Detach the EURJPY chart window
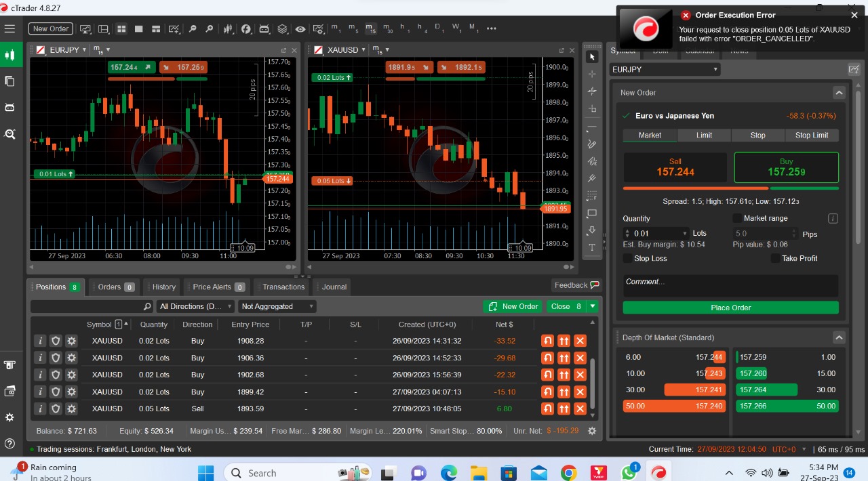Image resolution: width=868 pixels, height=481 pixels. coord(283,50)
